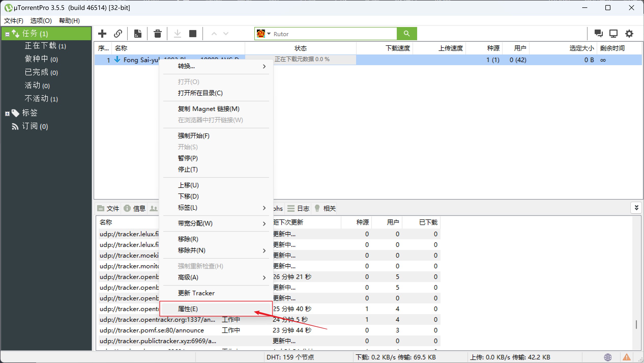Click the Remove torrent trash icon
Image resolution: width=644 pixels, height=363 pixels.
[158, 34]
